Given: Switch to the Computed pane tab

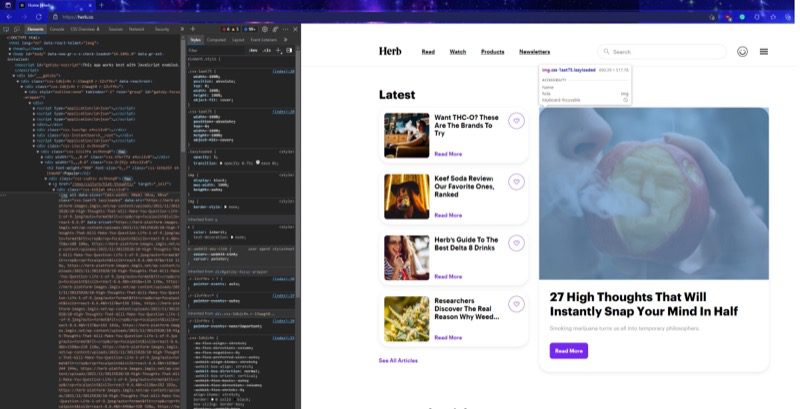Looking at the screenshot, I should (216, 40).
